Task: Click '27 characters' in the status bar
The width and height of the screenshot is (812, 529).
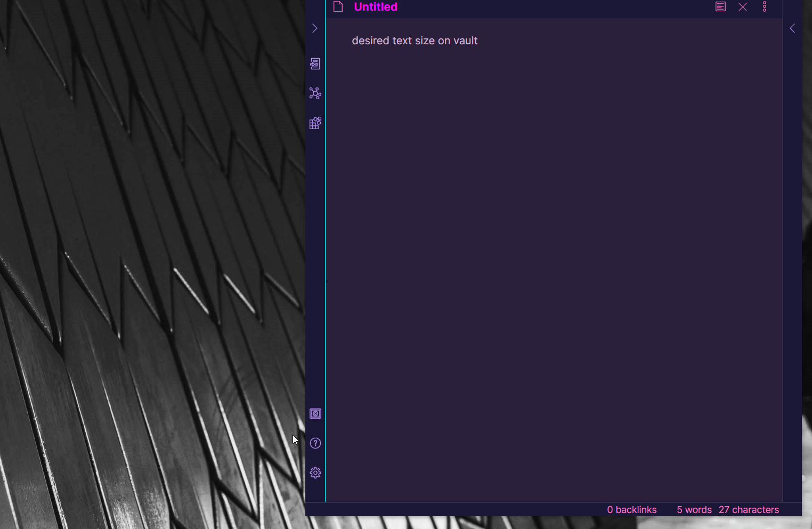Action: coord(749,510)
